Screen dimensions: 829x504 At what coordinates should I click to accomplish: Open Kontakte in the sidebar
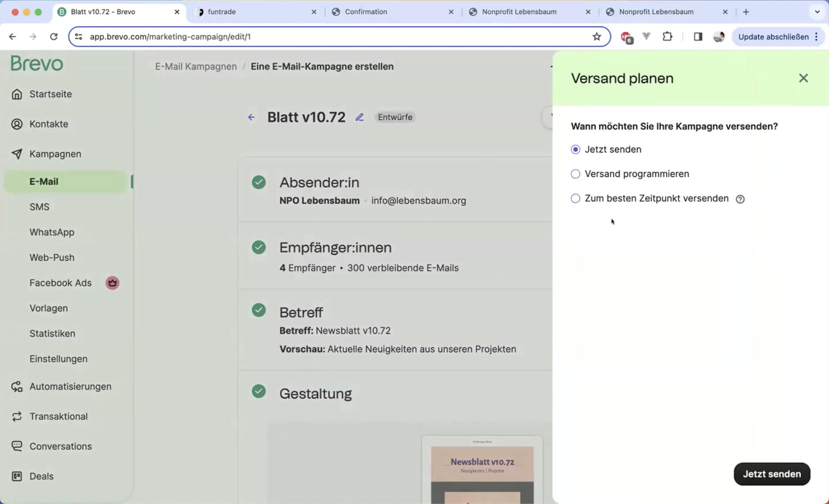point(49,124)
